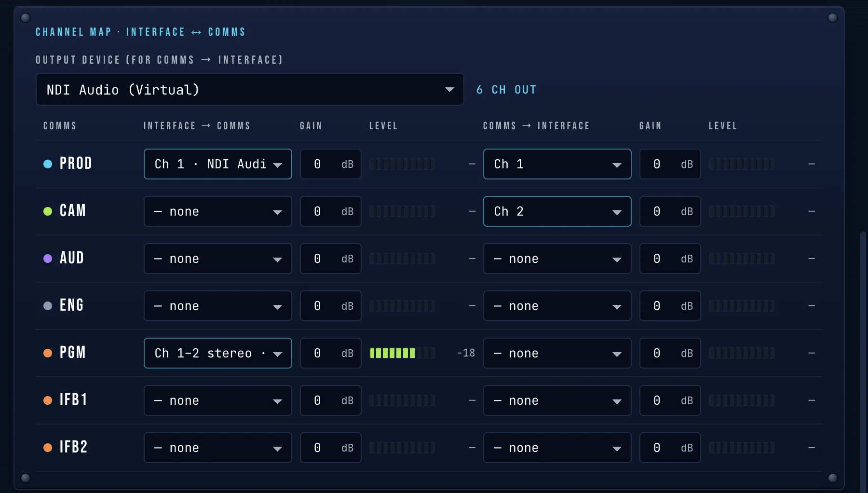Viewport: 868px width, 493px height.
Task: Click the gray ENG channel color dot
Action: pos(48,306)
